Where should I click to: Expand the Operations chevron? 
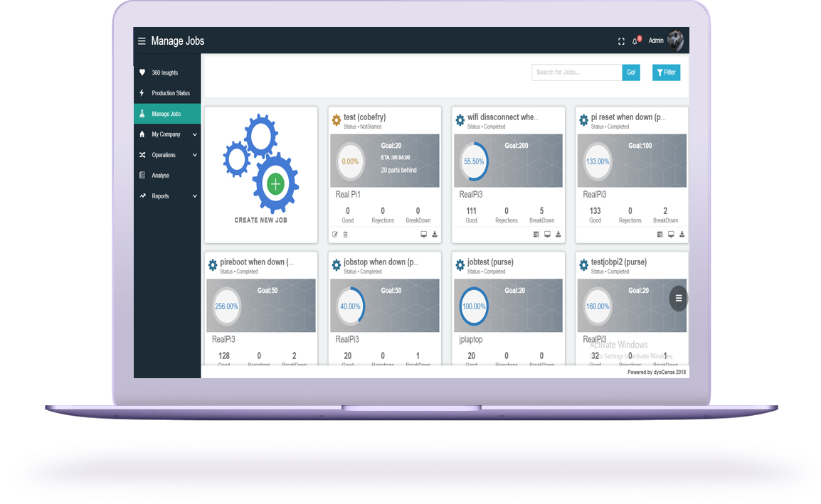coord(195,155)
